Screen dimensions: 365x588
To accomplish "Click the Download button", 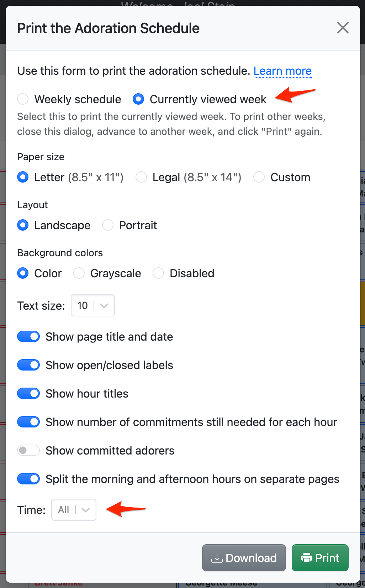I will point(244,558).
